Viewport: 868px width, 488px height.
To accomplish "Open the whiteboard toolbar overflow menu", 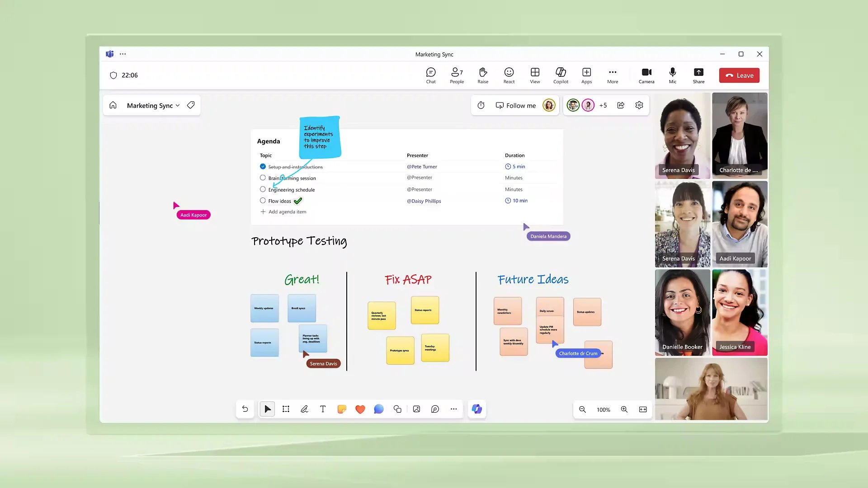I will 453,409.
